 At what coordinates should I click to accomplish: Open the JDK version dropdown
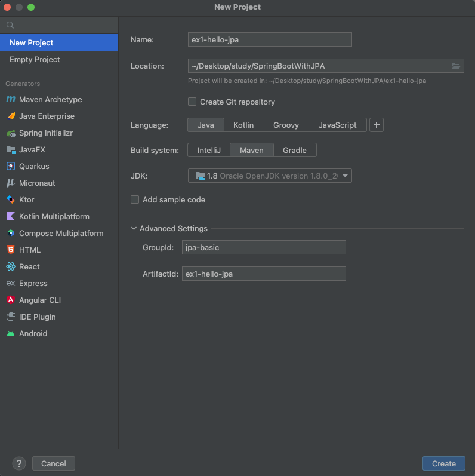[270, 176]
